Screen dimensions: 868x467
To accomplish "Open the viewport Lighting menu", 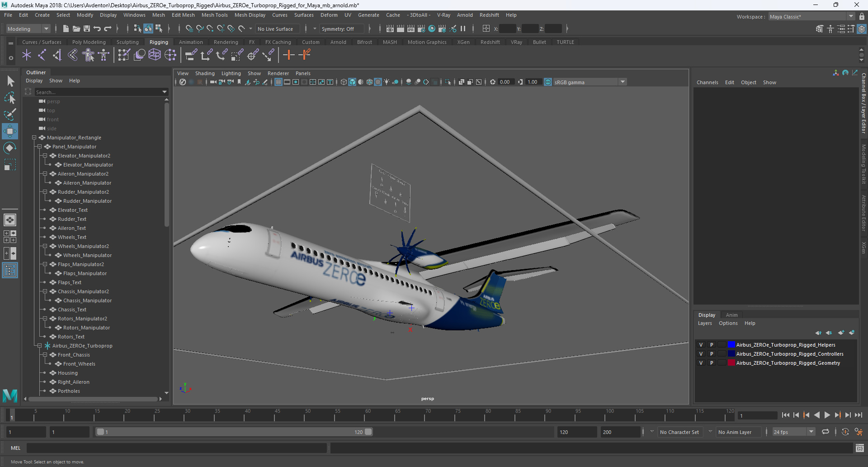I will [231, 73].
